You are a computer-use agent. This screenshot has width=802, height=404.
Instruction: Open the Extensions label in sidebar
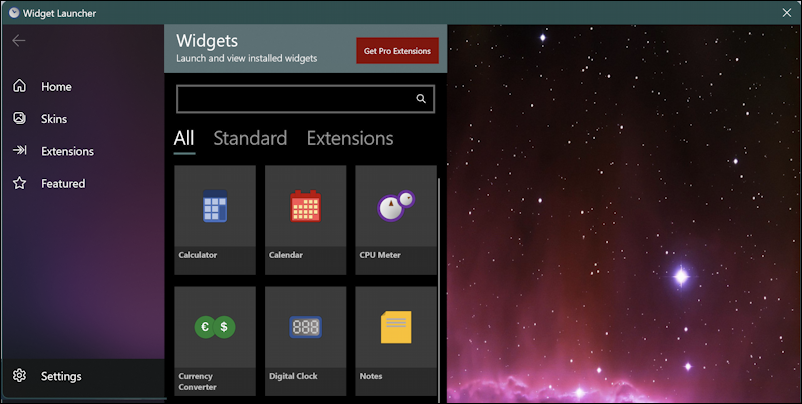[x=68, y=151]
